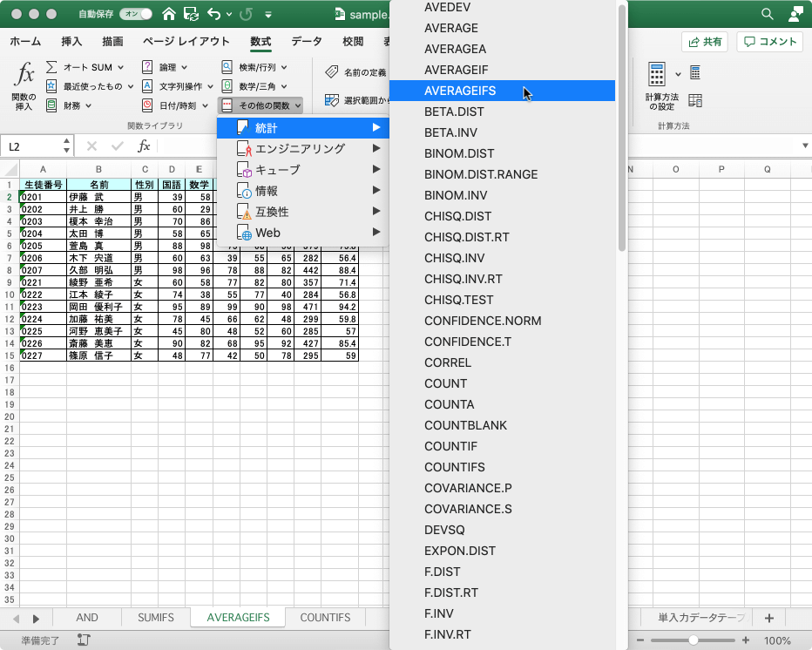
Task: Open the Compatibility (互換性) submenu
Action: pos(303,212)
